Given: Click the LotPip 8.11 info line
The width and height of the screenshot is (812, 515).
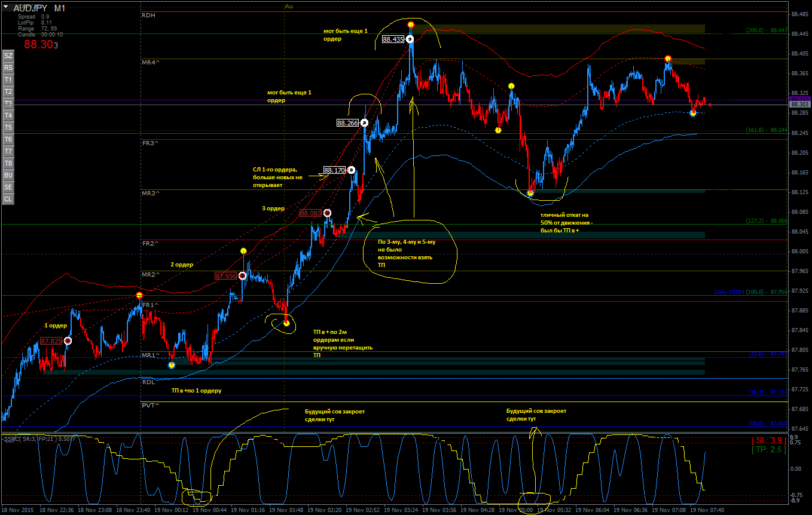Looking at the screenshot, I should pos(35,23).
